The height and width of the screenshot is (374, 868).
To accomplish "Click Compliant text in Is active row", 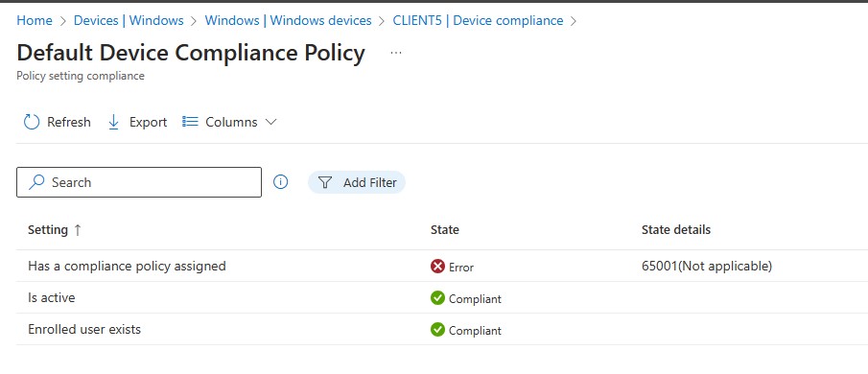I will pos(475,299).
